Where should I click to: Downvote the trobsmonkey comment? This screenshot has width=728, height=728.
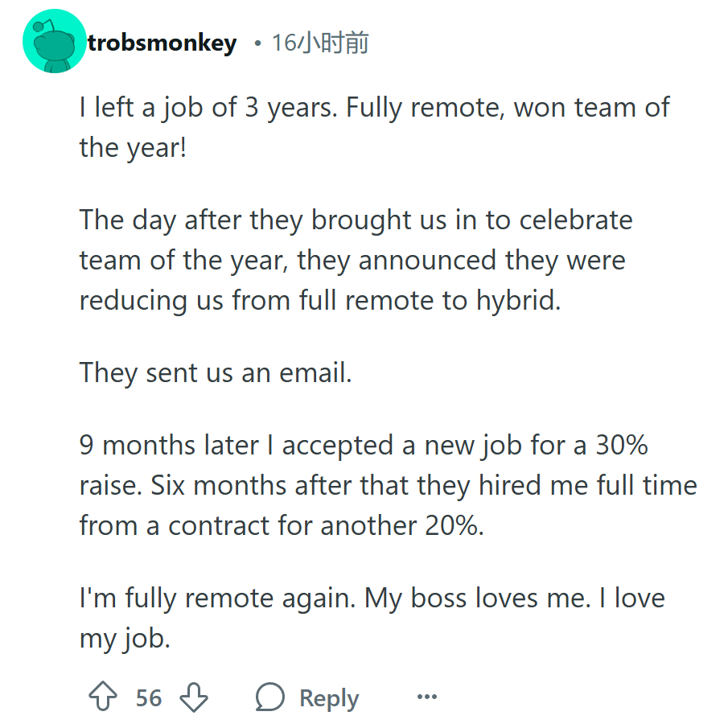pos(194,697)
